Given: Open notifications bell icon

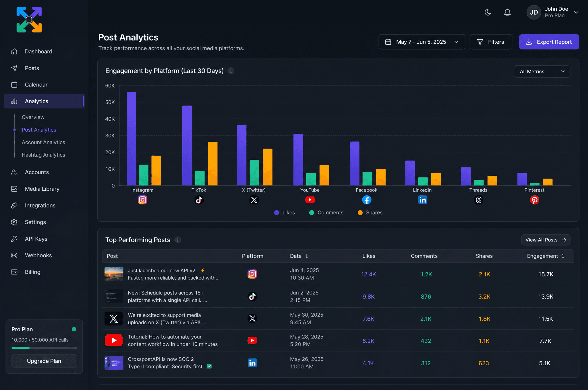Looking at the screenshot, I should pos(507,12).
